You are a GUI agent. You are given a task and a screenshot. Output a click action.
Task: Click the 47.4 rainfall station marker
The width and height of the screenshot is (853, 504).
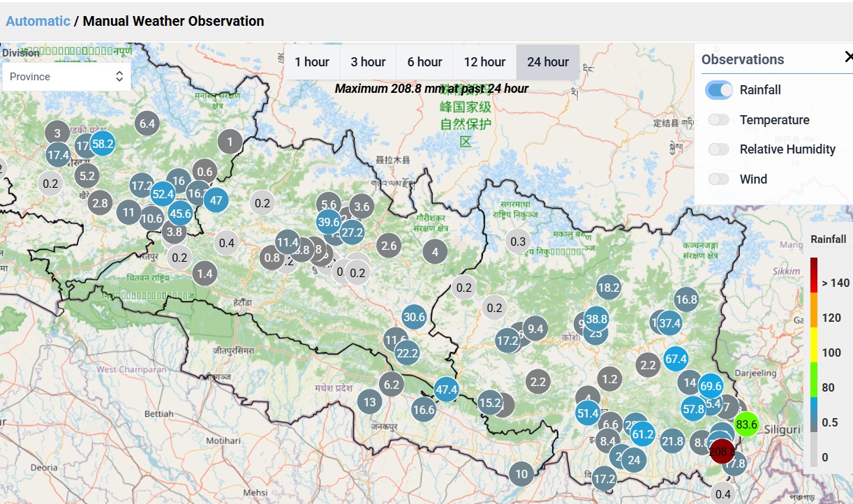coord(446,390)
